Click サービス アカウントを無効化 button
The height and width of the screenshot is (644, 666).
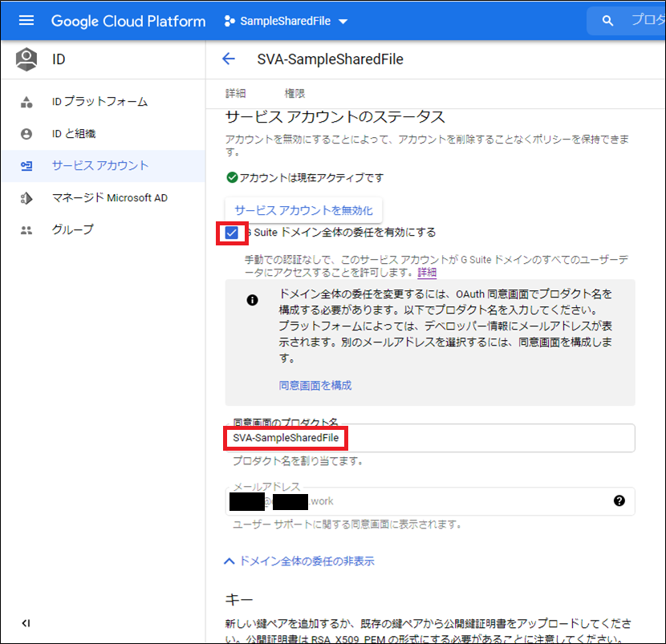tap(303, 210)
